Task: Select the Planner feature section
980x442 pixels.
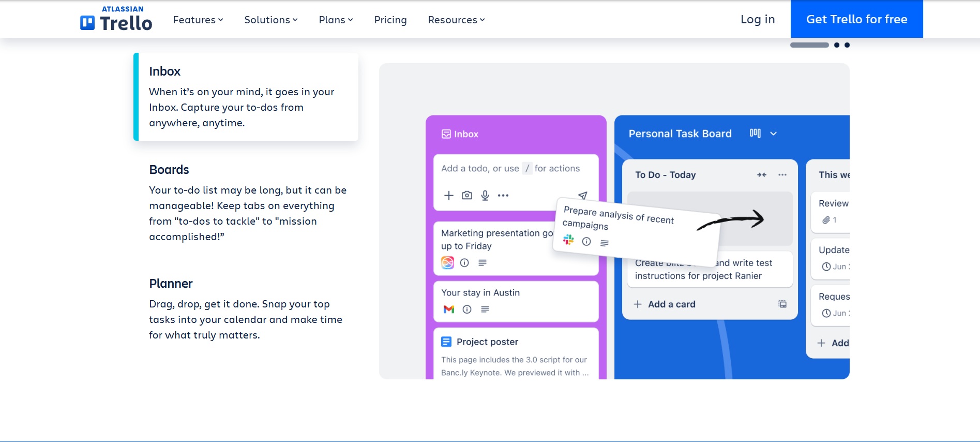Action: pyautogui.click(x=246, y=309)
